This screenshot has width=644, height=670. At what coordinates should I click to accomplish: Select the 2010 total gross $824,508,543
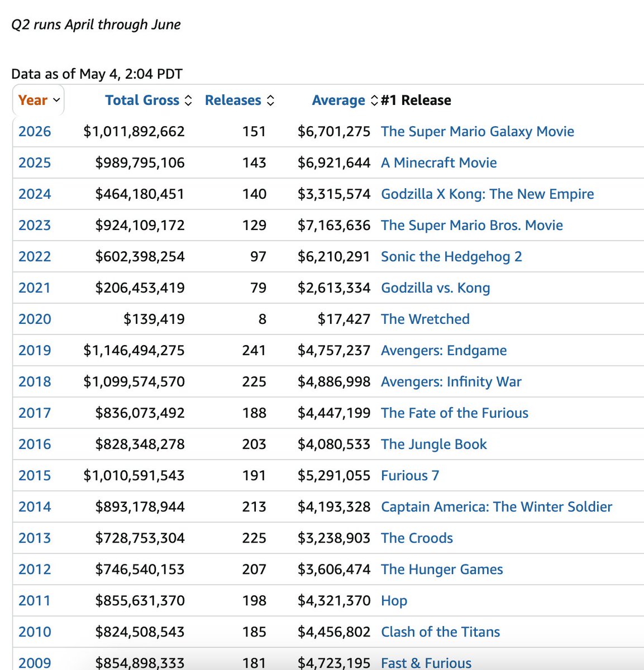coord(140,632)
